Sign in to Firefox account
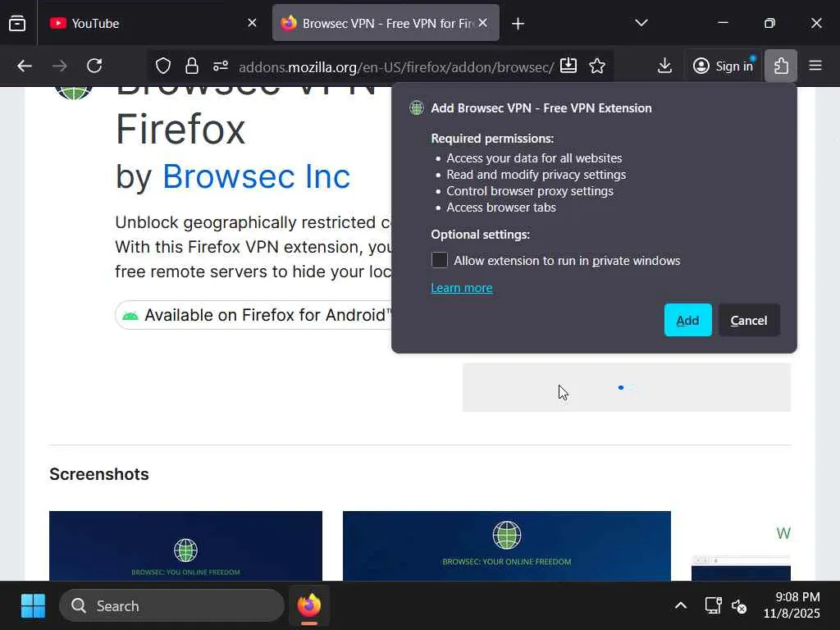The width and height of the screenshot is (840, 630). click(x=724, y=66)
